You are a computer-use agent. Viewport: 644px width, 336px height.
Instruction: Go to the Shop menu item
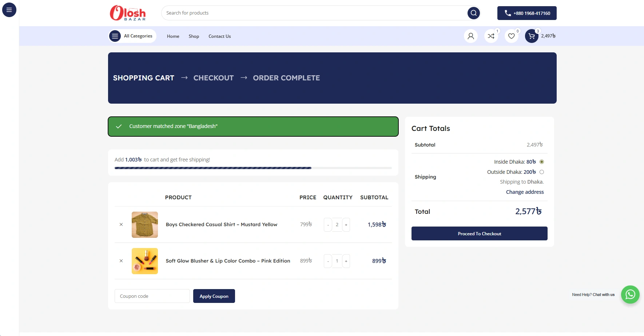tap(194, 36)
